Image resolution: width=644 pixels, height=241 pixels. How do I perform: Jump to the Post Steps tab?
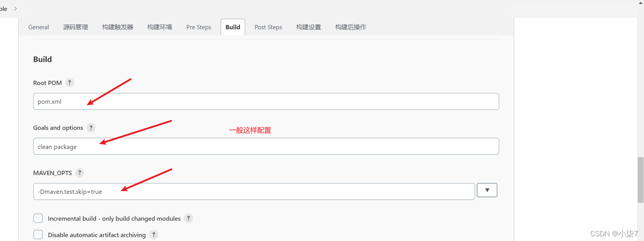268,27
